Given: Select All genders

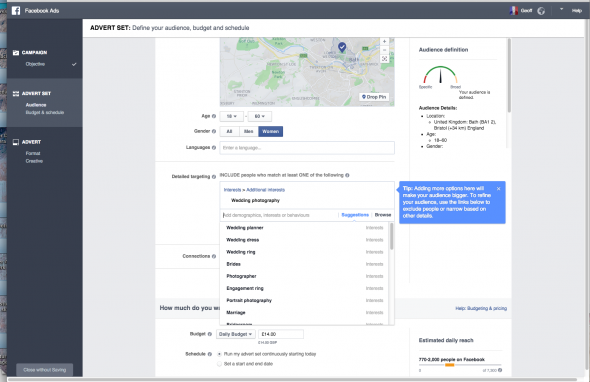Looking at the screenshot, I should [229, 131].
